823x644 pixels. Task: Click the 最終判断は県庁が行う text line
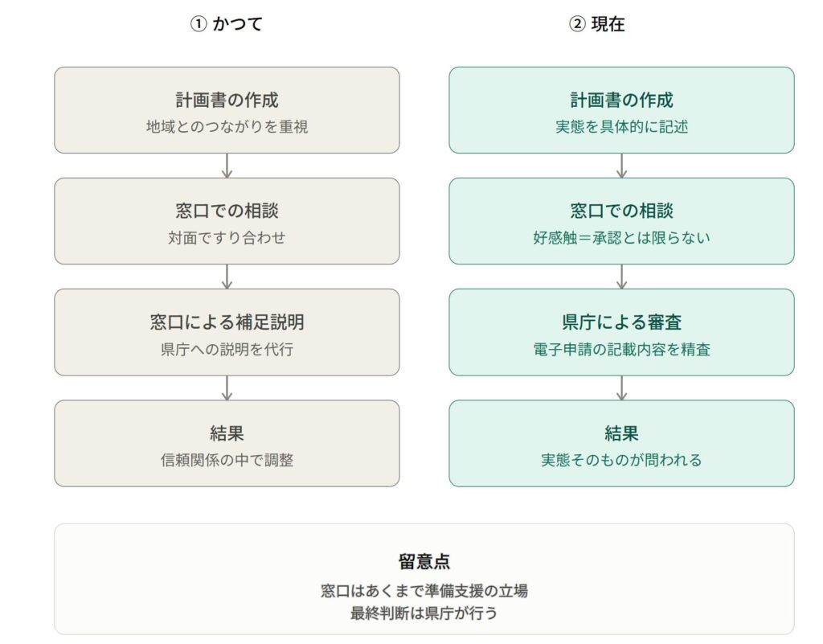pyautogui.click(x=424, y=613)
